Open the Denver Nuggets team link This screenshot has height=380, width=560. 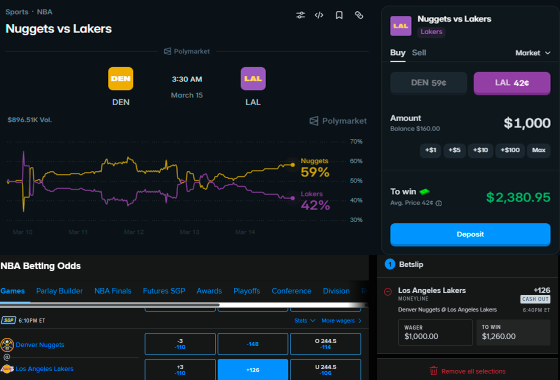tap(40, 345)
